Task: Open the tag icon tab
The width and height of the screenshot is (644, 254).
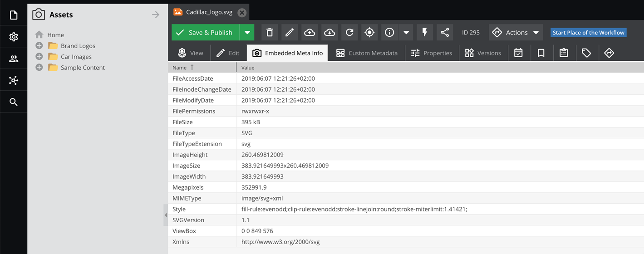Action: 586,53
